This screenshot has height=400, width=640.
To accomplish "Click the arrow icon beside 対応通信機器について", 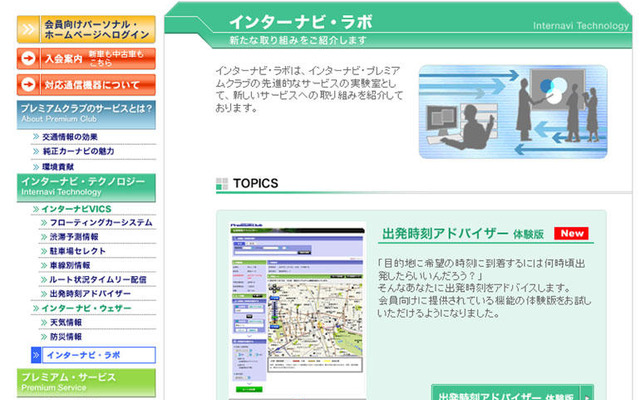I will 28,85.
